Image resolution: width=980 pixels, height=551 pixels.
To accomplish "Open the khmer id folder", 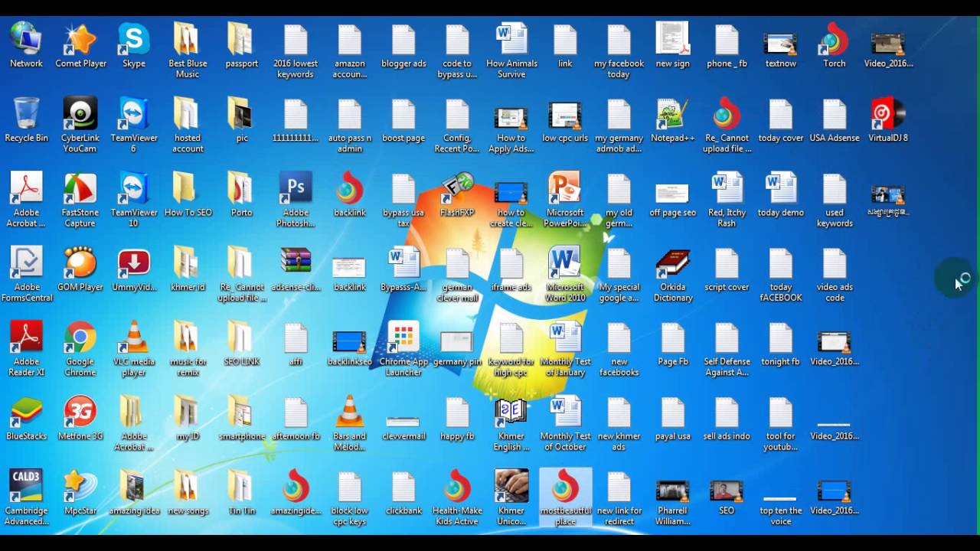I will 188,269.
